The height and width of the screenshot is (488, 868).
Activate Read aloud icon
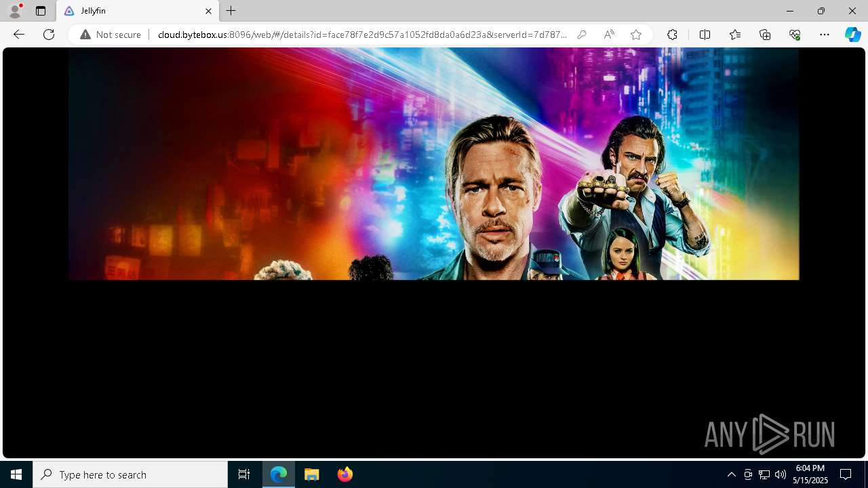[x=609, y=35]
